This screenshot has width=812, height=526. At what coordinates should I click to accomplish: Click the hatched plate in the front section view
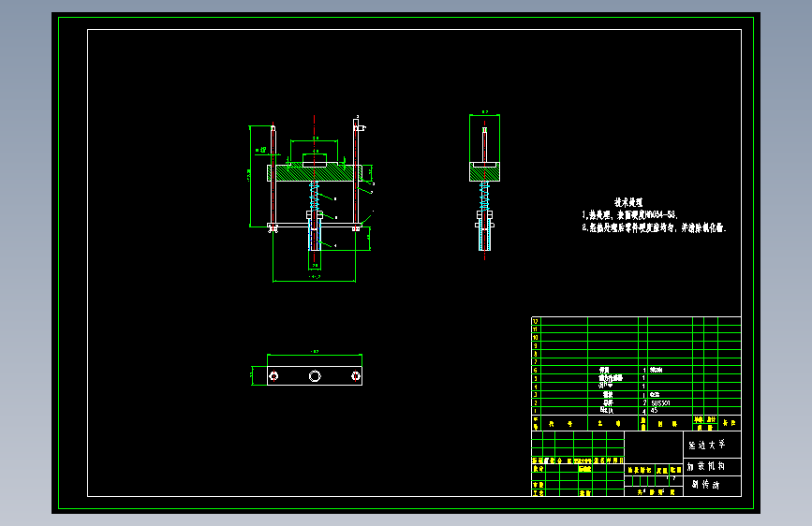point(315,173)
